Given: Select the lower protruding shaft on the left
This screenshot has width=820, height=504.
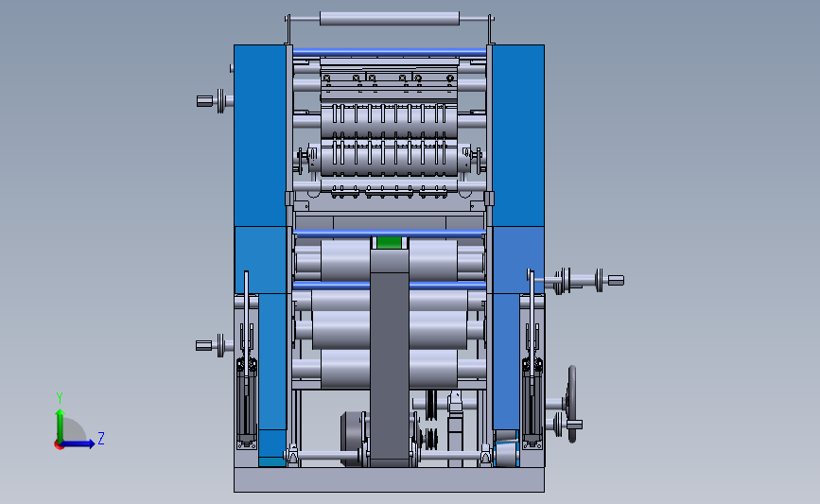Looking at the screenshot, I should (x=215, y=345).
